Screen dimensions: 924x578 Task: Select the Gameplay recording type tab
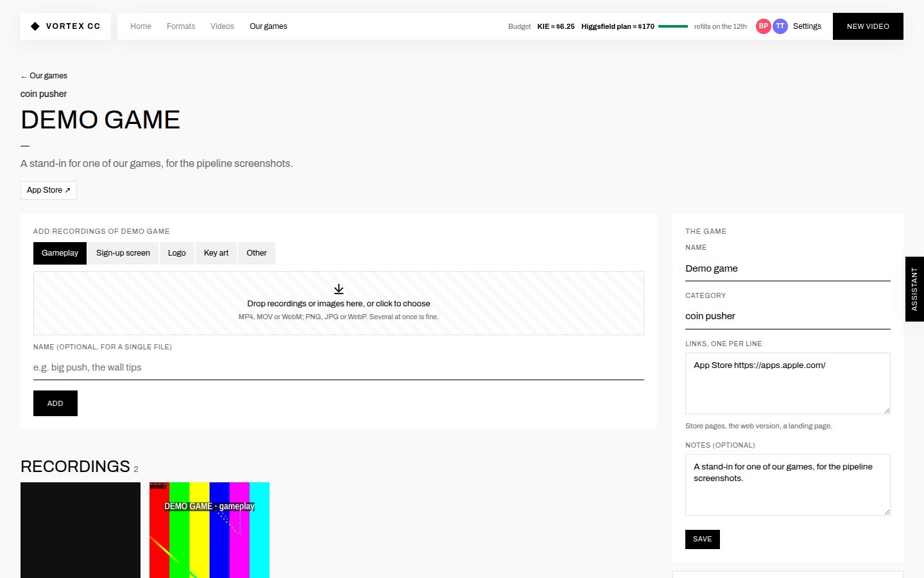coord(60,253)
